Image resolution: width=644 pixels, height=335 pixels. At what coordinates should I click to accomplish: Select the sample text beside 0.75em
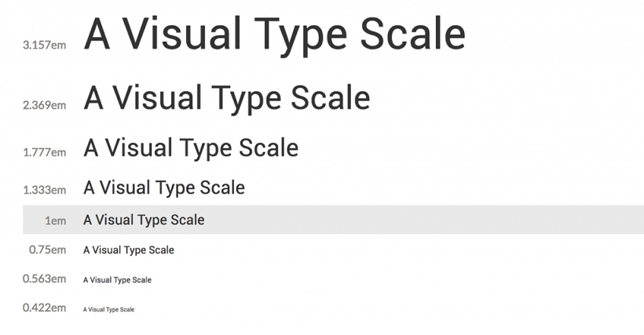coord(129,250)
